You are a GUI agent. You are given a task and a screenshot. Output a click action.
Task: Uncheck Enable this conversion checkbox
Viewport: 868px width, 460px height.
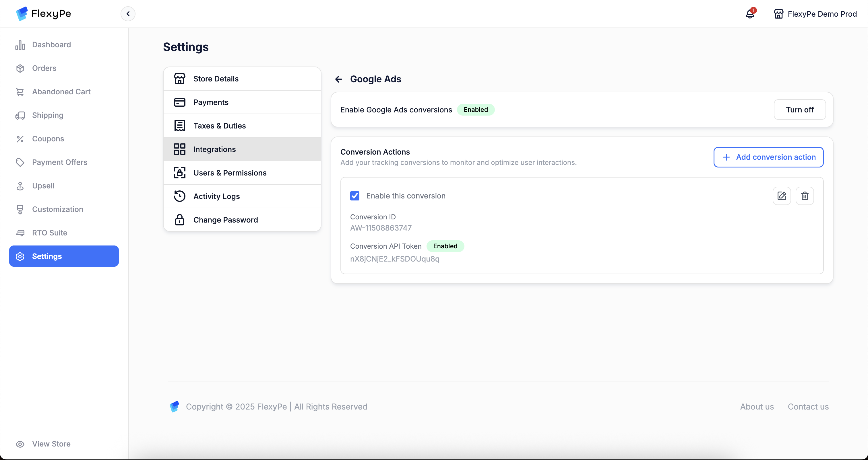pos(354,196)
